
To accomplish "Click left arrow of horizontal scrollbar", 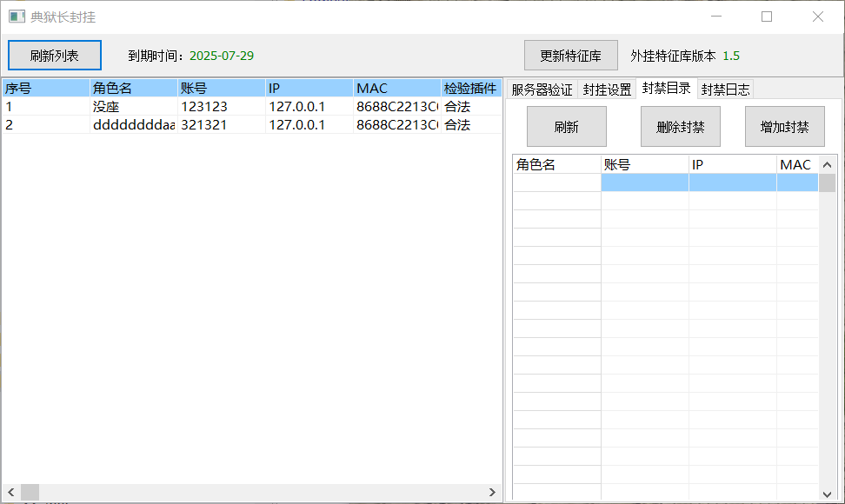I will (9, 492).
